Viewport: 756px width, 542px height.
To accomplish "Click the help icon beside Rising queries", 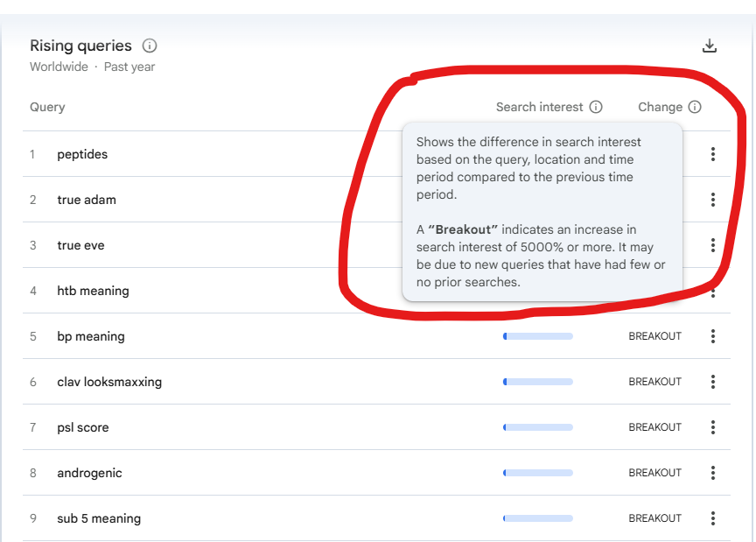I will click(150, 46).
